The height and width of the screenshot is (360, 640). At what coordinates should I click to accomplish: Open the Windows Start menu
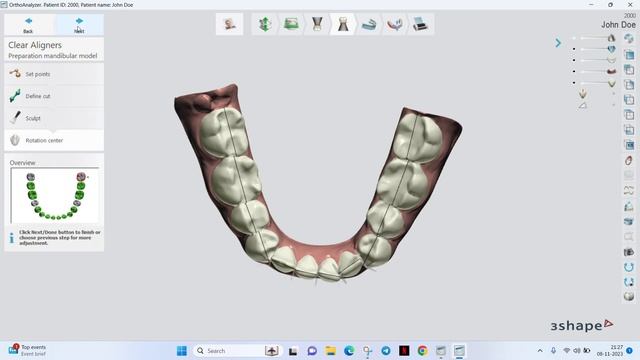tap(182, 351)
